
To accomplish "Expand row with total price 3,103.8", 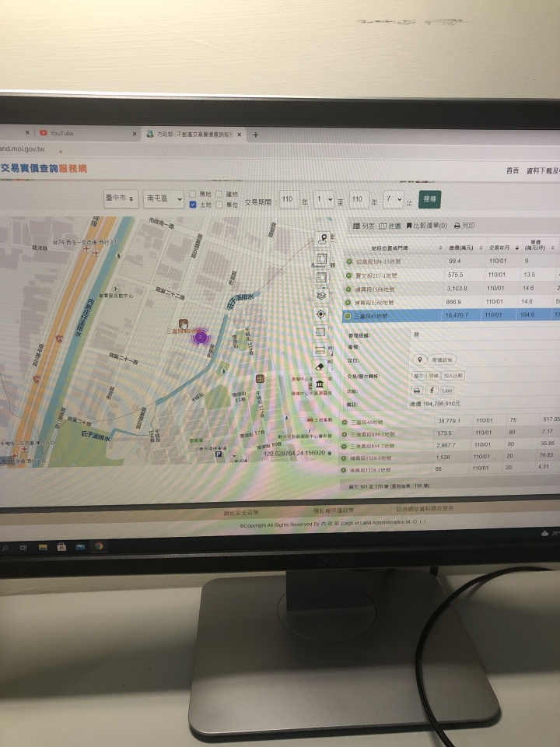I will pos(348,289).
